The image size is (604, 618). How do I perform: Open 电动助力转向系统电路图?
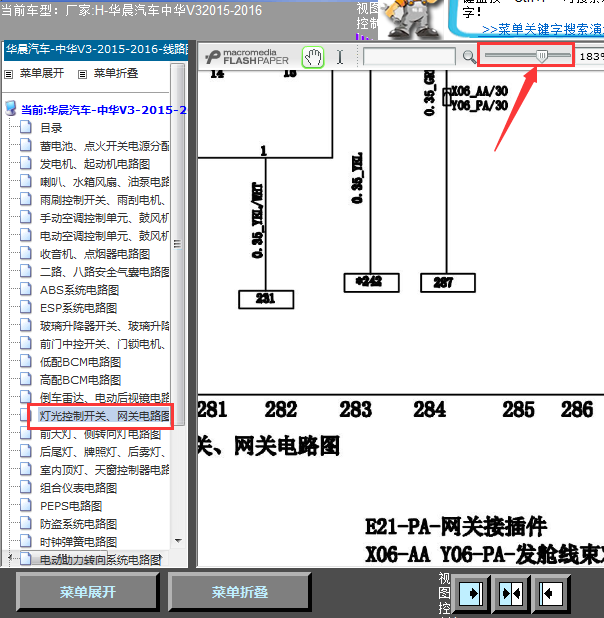pos(101,559)
